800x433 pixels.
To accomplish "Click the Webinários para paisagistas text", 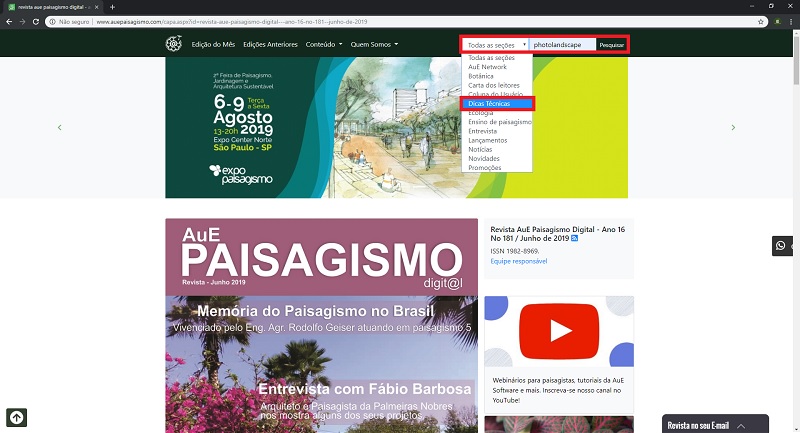I will click(x=558, y=390).
